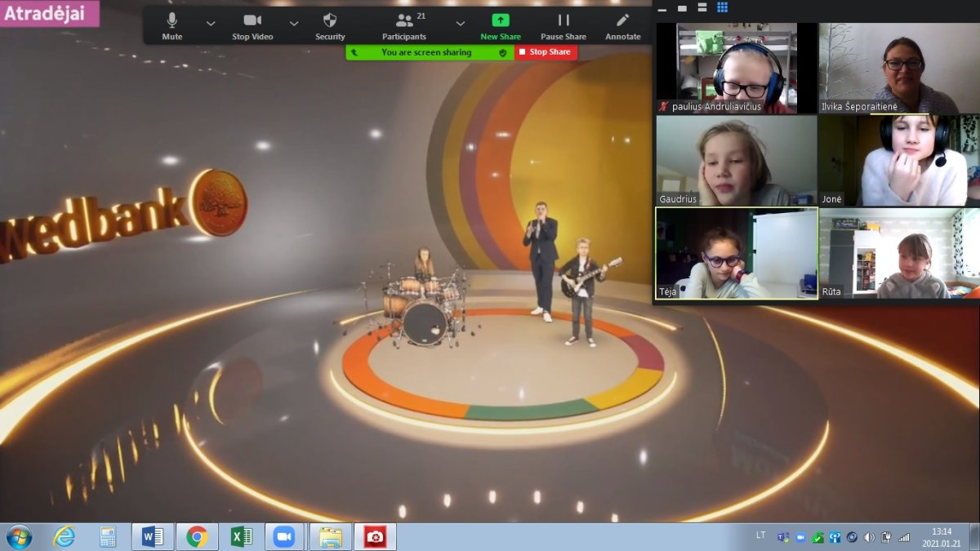Viewport: 980px width, 551px height.
Task: Start a New Share
Action: point(501,25)
